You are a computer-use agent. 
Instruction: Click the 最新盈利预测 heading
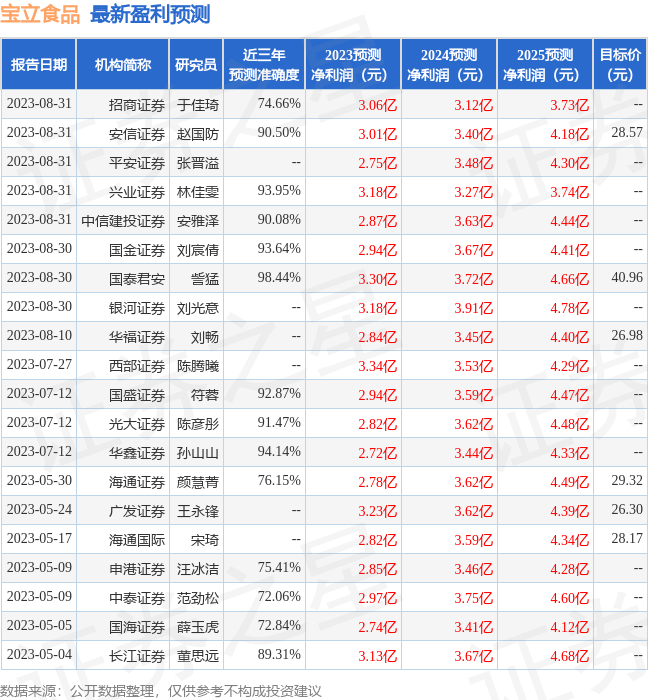pyautogui.click(x=150, y=14)
